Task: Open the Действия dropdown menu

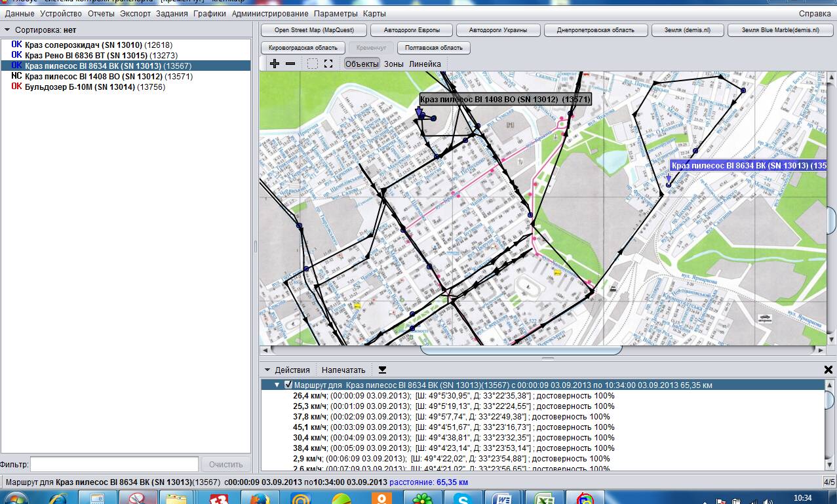Action: tap(287, 370)
